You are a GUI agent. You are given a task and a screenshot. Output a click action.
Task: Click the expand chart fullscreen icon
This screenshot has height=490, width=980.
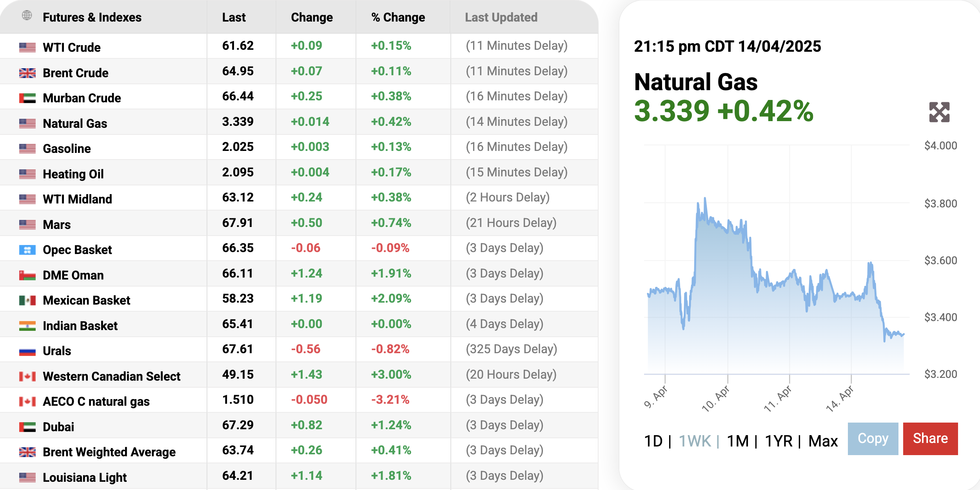(x=939, y=112)
